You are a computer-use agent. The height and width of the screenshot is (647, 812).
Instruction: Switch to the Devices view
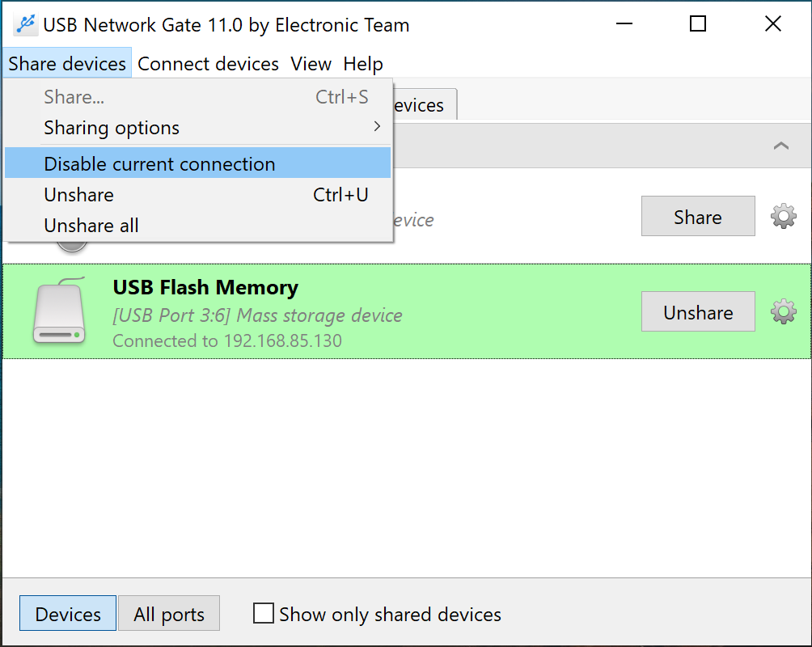tap(67, 613)
